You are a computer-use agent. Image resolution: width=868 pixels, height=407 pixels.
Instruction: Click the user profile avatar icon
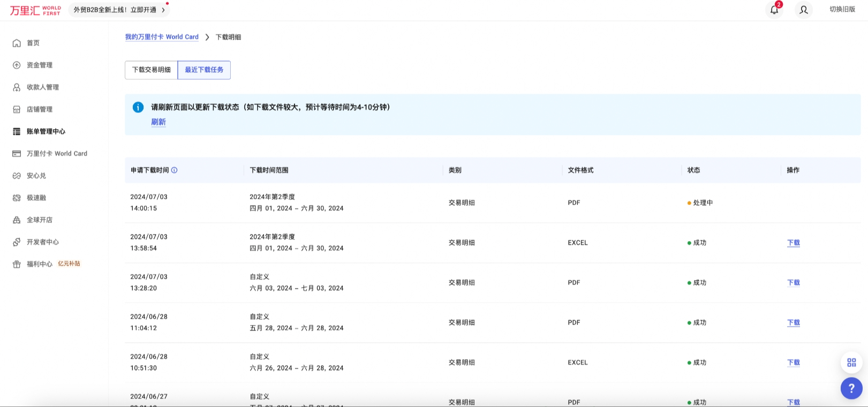[x=803, y=10]
